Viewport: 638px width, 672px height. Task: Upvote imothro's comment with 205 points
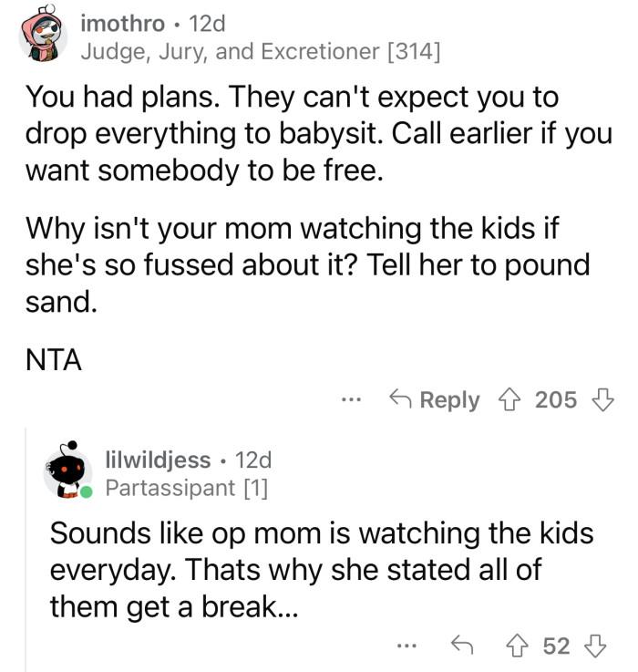[512, 400]
